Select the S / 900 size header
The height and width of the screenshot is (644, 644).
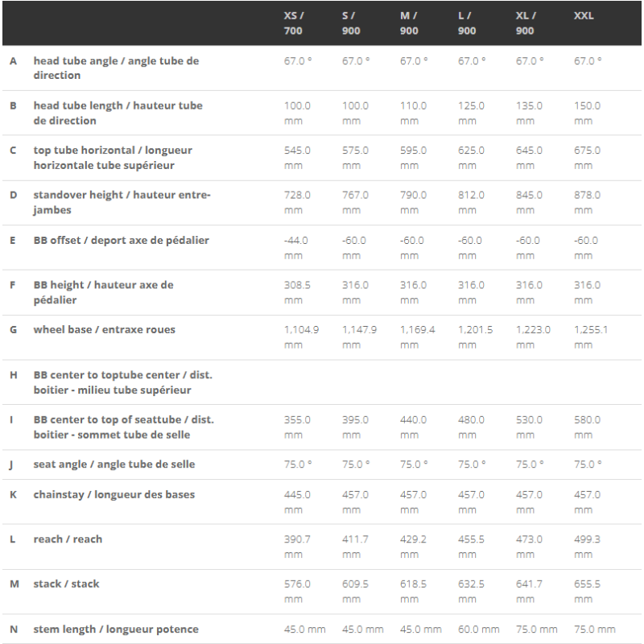coord(352,23)
